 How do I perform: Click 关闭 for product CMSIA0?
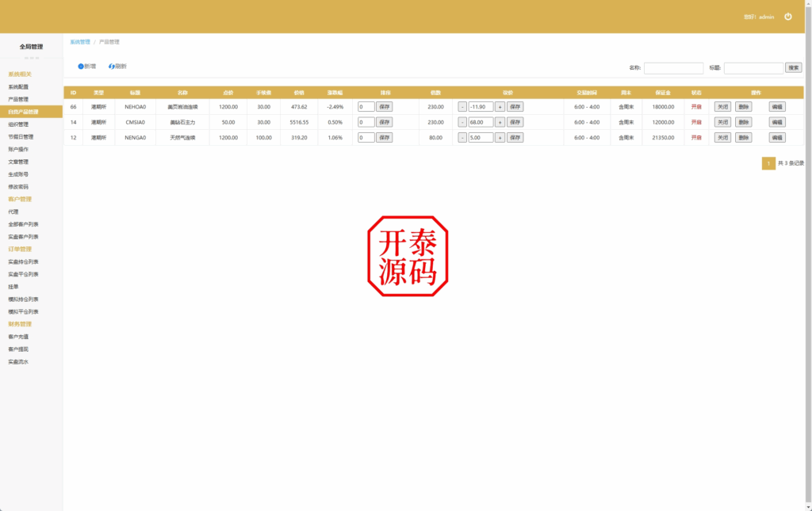tap(722, 122)
